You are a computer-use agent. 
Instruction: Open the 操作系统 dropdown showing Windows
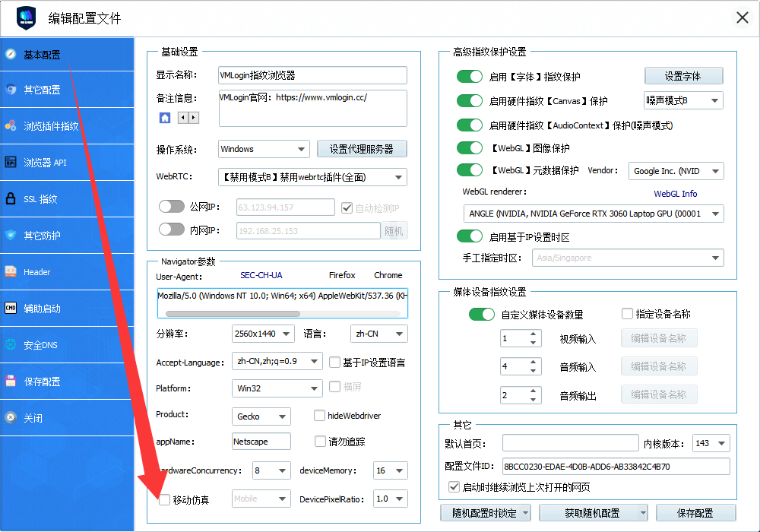coord(263,149)
